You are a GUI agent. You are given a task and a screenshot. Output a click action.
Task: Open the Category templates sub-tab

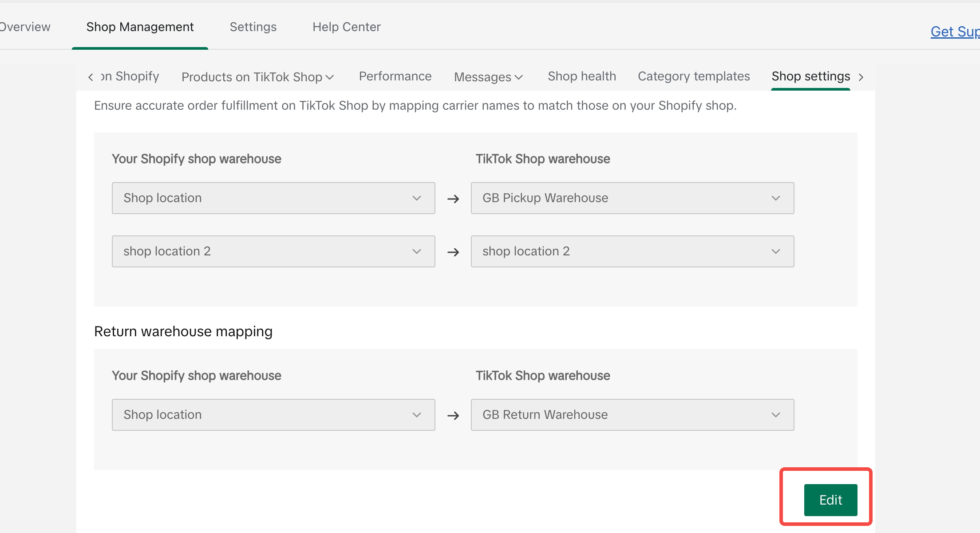693,76
